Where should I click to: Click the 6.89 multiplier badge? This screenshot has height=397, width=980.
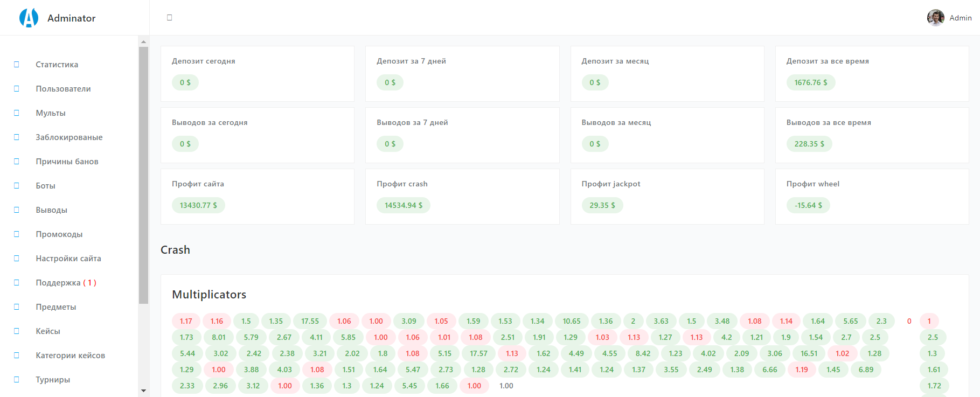click(866, 370)
